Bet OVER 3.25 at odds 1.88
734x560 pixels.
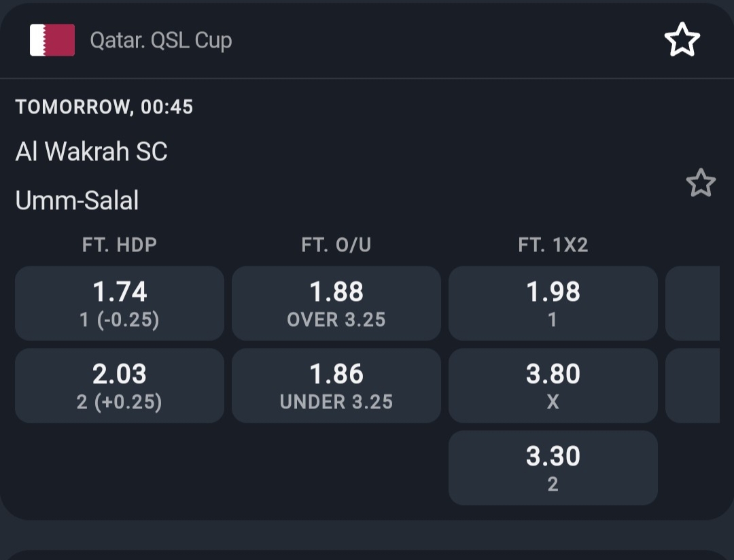coord(336,303)
